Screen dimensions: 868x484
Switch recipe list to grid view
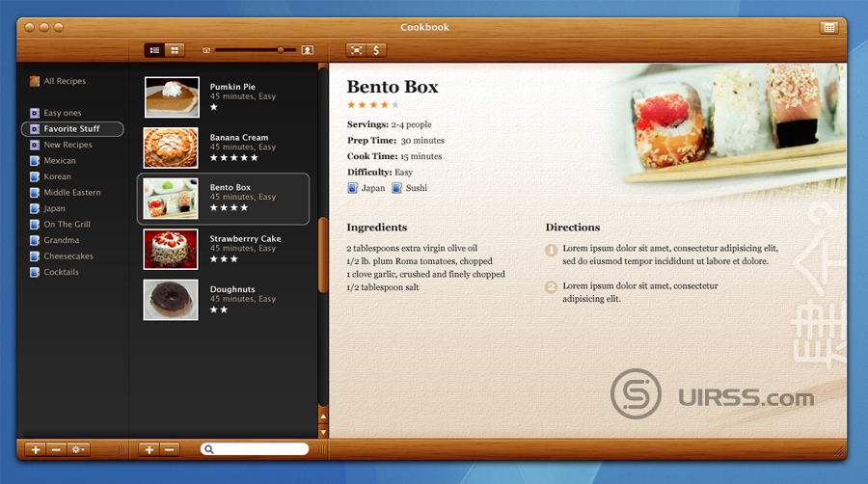(175, 49)
